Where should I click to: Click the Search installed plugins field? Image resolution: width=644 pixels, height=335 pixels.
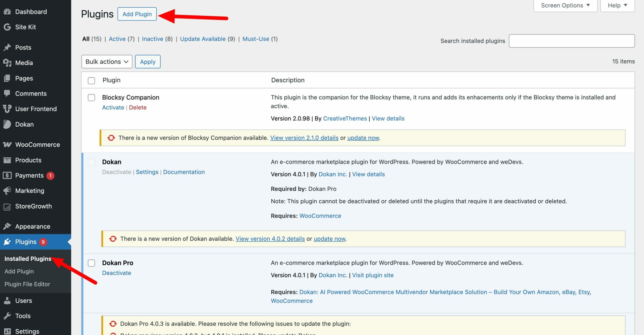pyautogui.click(x=572, y=41)
